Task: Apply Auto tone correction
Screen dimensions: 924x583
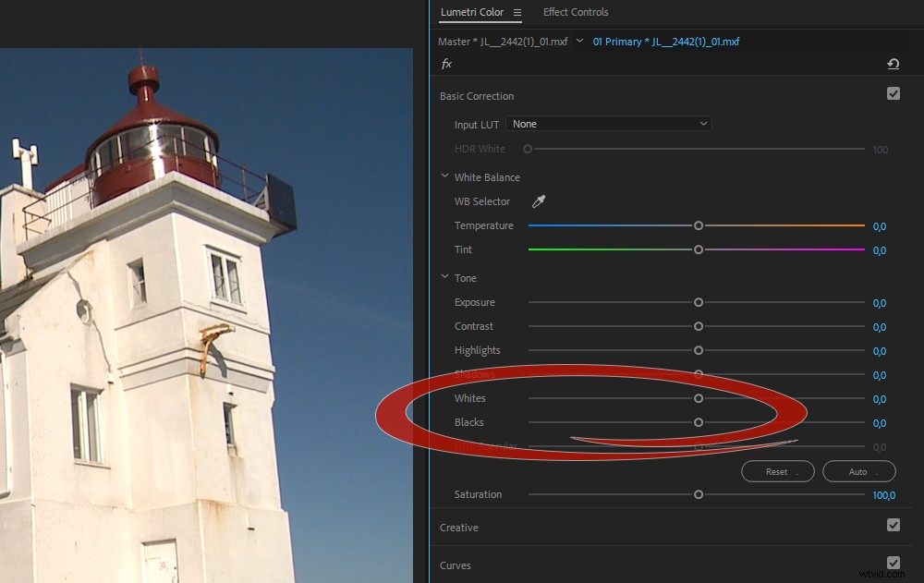Action: pos(858,471)
